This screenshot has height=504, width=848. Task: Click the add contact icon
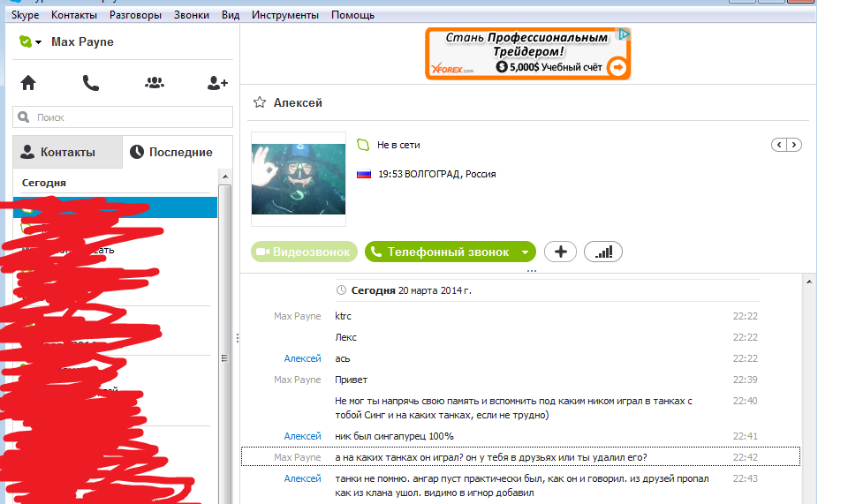point(217,83)
